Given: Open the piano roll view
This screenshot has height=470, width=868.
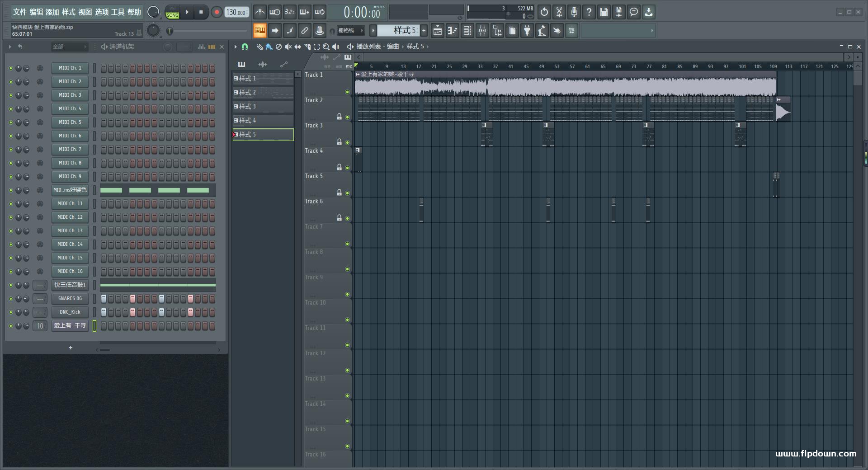Looking at the screenshot, I should (453, 31).
